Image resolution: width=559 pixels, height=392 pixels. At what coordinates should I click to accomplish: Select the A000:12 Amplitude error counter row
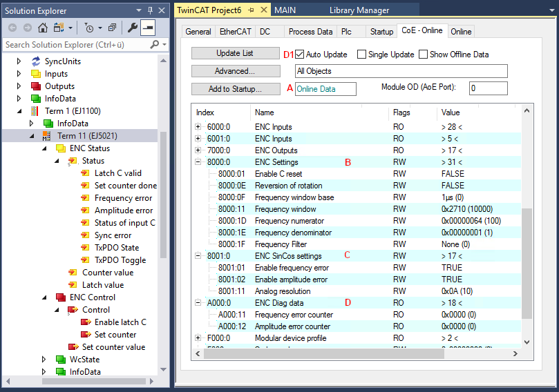coord(357,326)
